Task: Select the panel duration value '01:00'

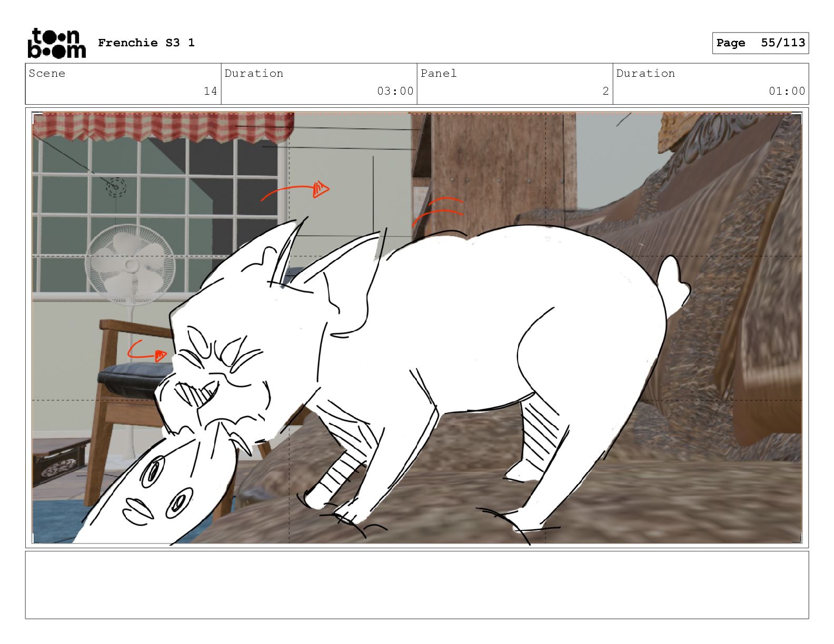Action: [x=787, y=91]
